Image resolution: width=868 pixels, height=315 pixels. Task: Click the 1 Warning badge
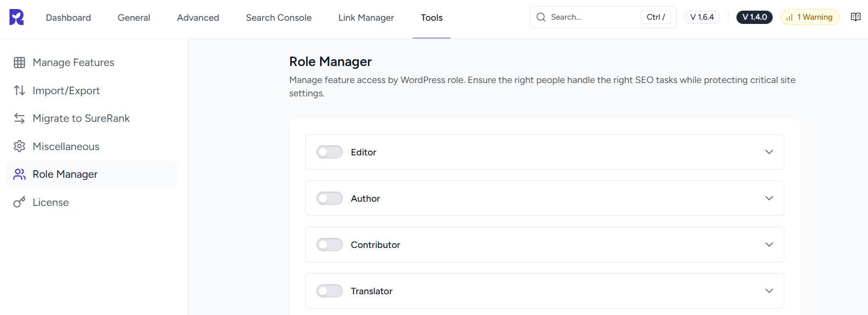tap(809, 17)
